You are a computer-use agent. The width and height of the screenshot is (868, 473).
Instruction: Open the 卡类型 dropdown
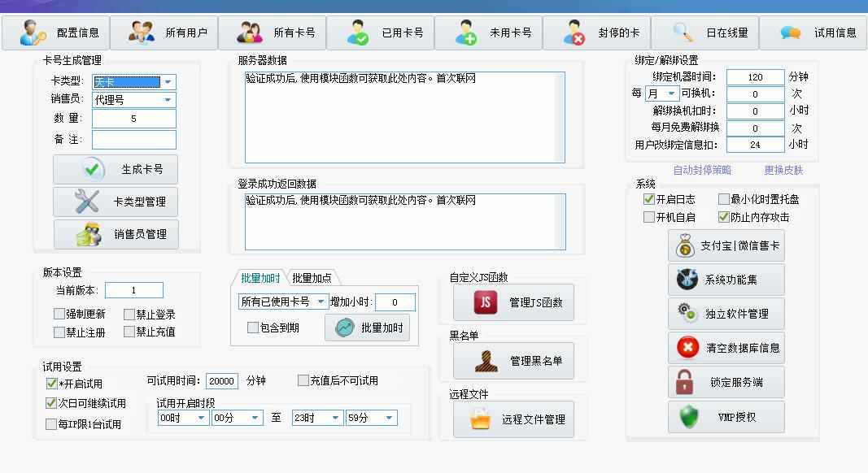(x=134, y=82)
